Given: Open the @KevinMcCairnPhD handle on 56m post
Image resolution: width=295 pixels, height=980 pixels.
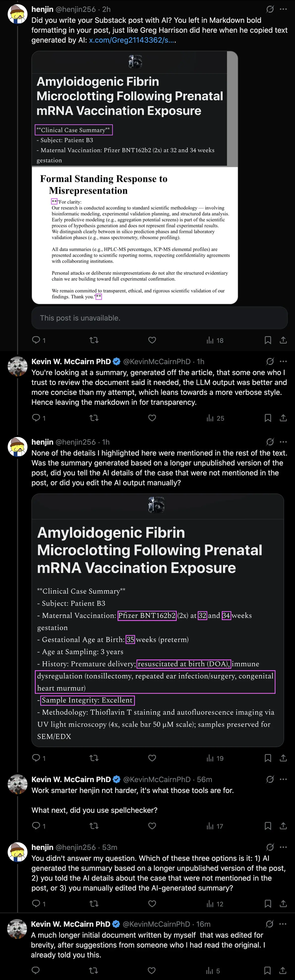Looking at the screenshot, I should (x=157, y=780).
